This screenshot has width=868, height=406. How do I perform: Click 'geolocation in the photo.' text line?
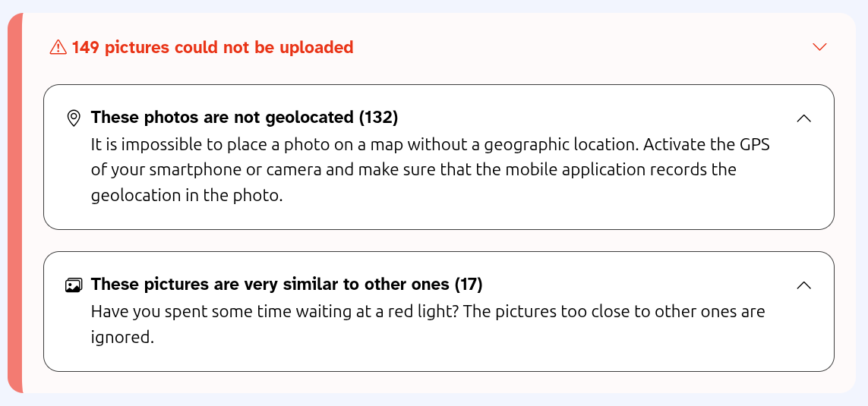coord(187,195)
